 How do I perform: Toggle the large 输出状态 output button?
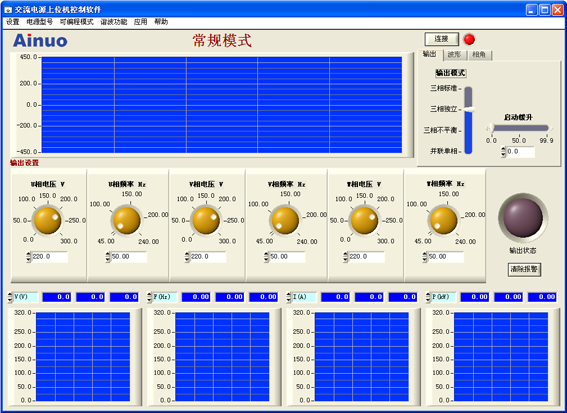523,218
